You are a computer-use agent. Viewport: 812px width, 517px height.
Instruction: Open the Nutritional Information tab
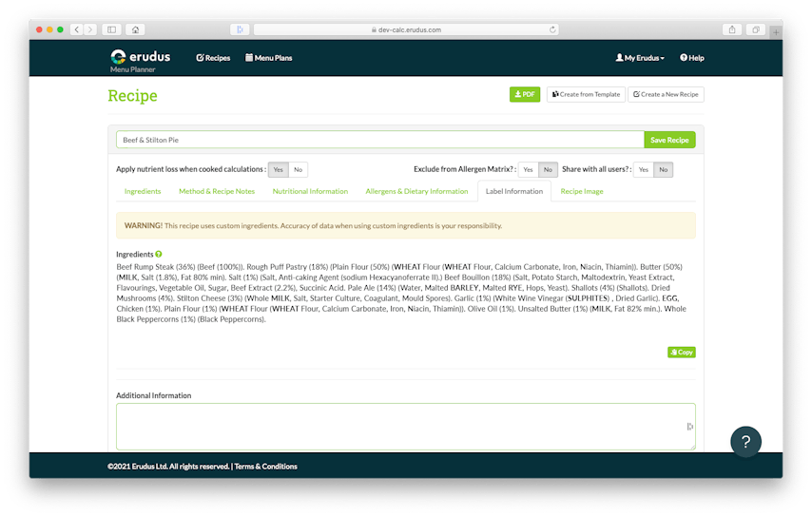[310, 191]
